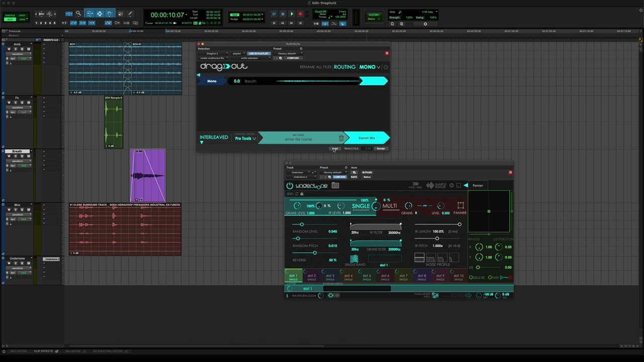The width and height of the screenshot is (644, 362).
Task: Click the enter file name field
Action: point(298,139)
